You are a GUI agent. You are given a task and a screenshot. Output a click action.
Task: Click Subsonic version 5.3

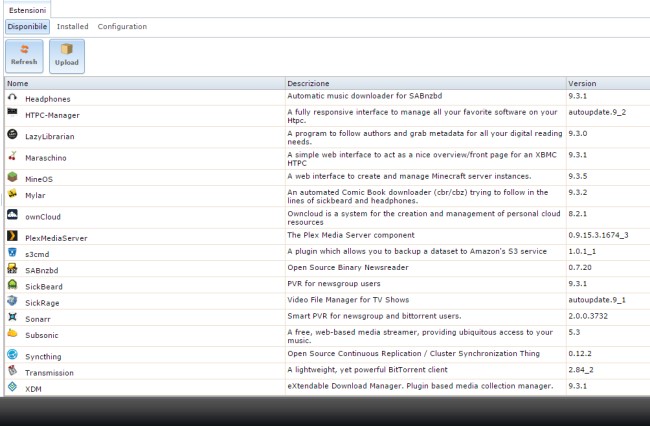pyautogui.click(x=574, y=332)
